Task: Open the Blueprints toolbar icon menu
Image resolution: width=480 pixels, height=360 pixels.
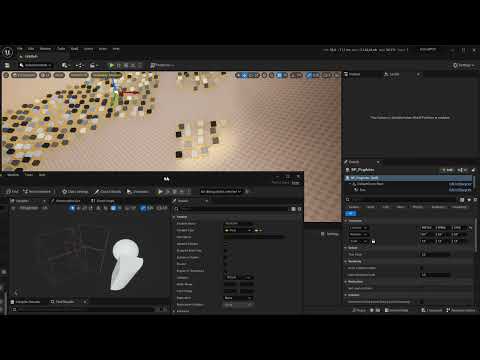Action: click(x=80, y=65)
